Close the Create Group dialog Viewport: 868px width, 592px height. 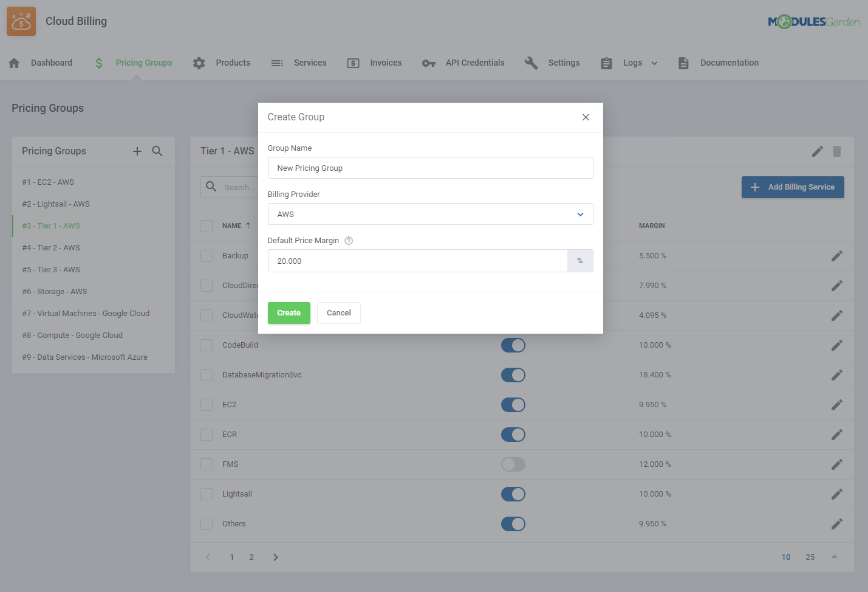(x=586, y=117)
